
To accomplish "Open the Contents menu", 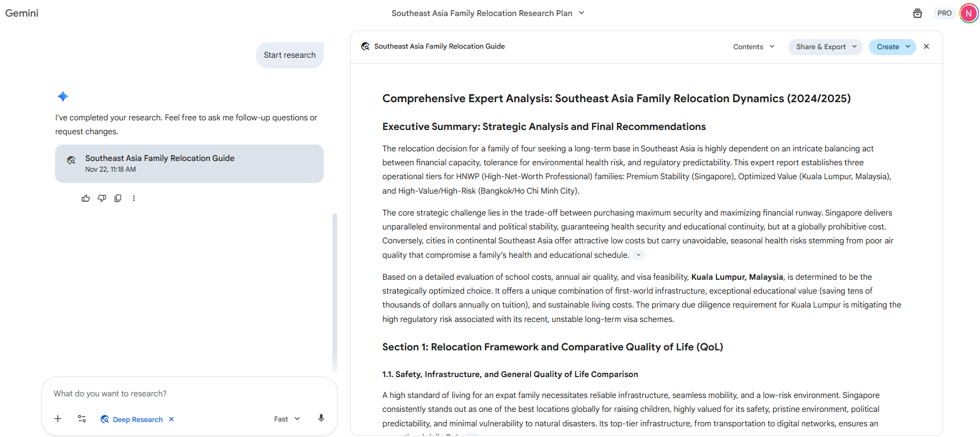I will click(753, 47).
